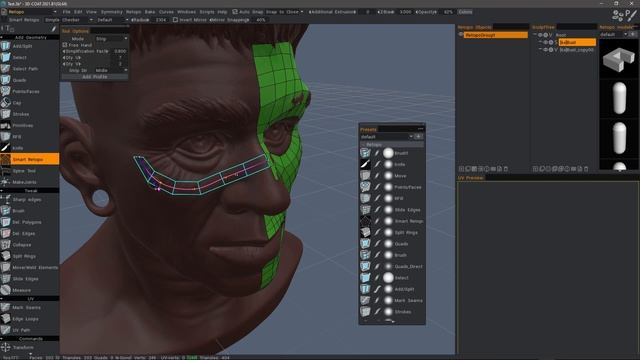Open the second dropdown above Add Profile
640x360 pixels.
click(x=111, y=70)
